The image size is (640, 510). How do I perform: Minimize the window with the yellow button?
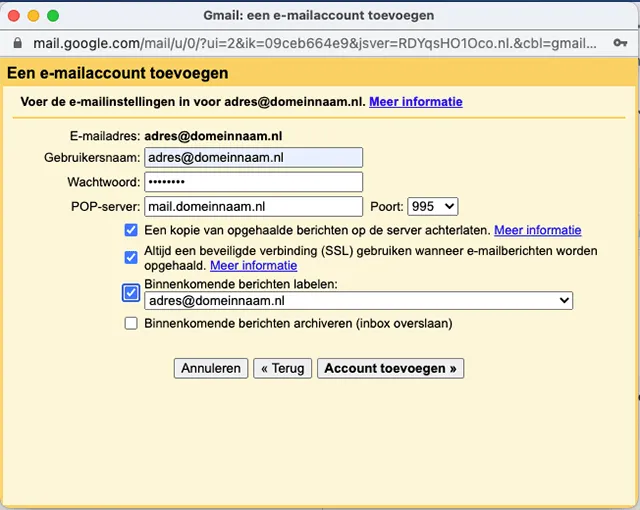(x=33, y=16)
